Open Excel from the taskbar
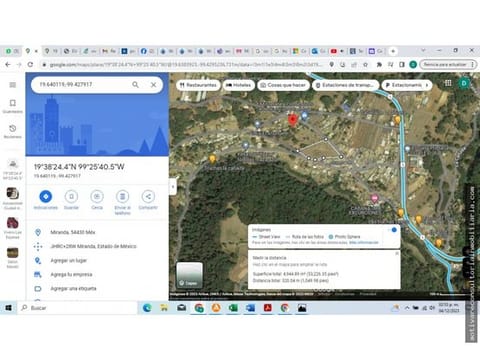 [233, 308]
